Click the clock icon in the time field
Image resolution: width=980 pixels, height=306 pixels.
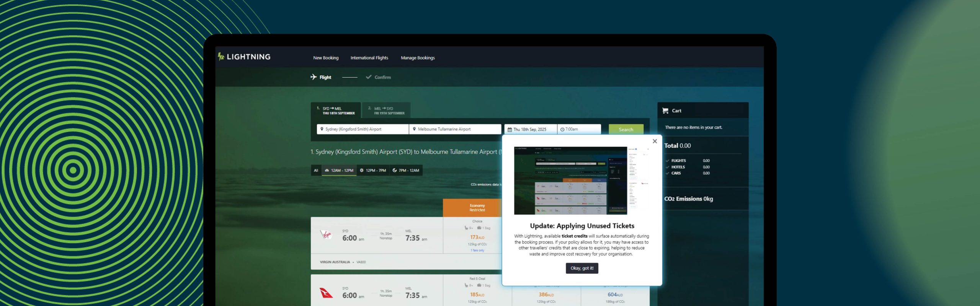[x=562, y=130]
